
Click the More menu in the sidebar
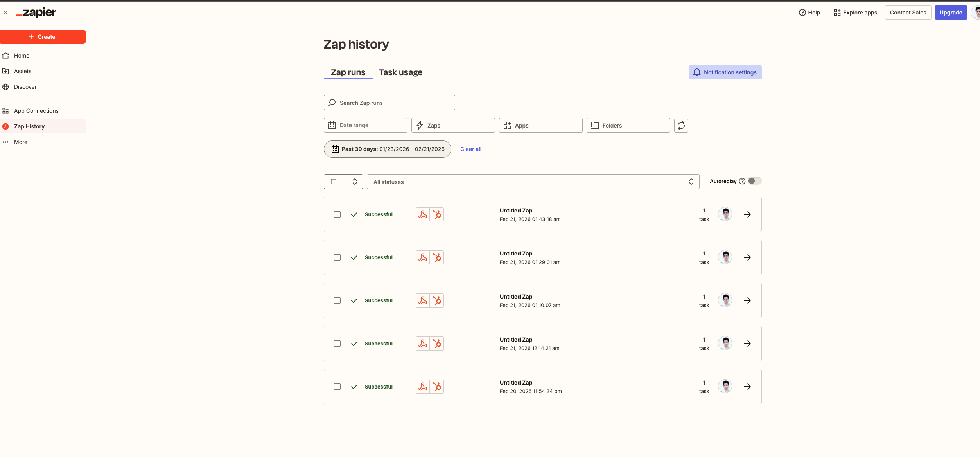click(20, 142)
